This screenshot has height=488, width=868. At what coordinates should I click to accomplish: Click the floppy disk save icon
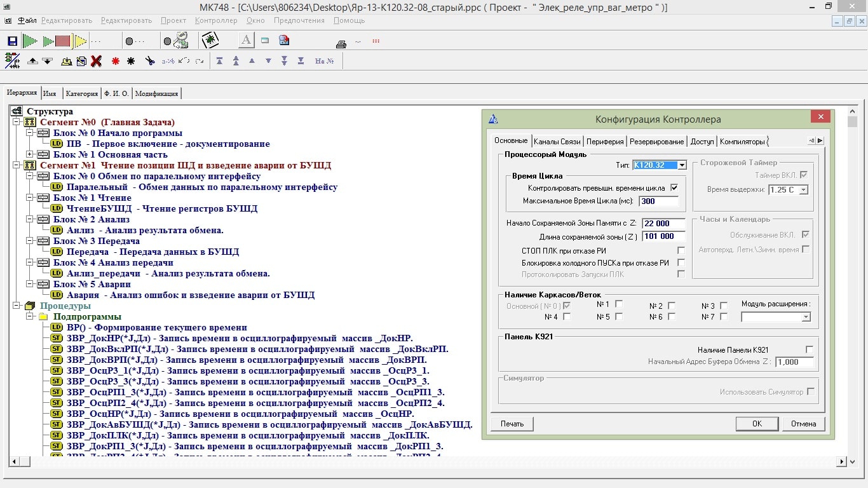point(12,41)
